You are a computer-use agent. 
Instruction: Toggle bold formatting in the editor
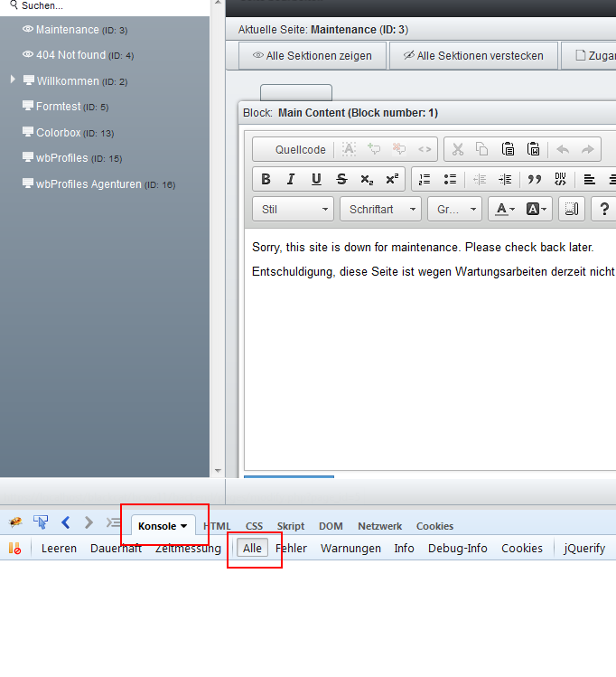click(266, 179)
